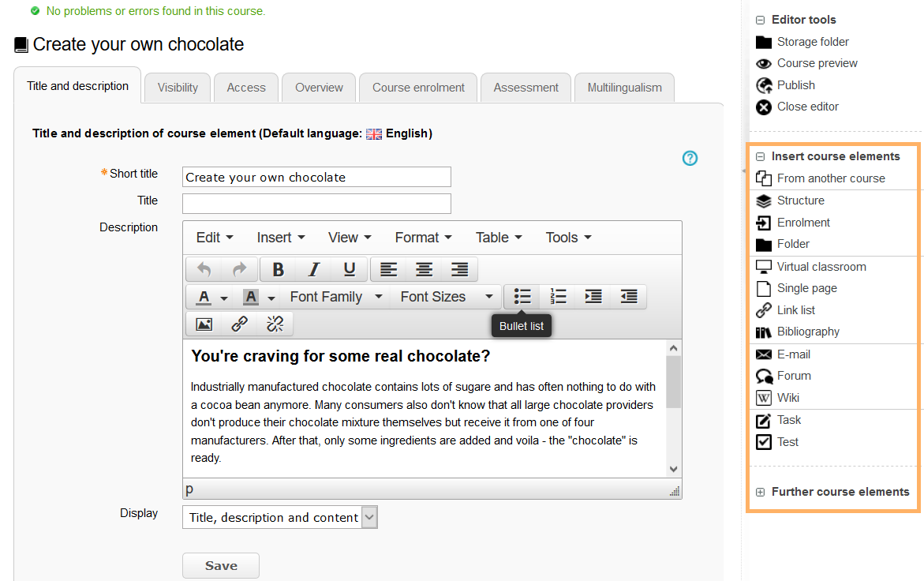Open the text color picker arrow
This screenshot has width=924, height=581.
224,298
